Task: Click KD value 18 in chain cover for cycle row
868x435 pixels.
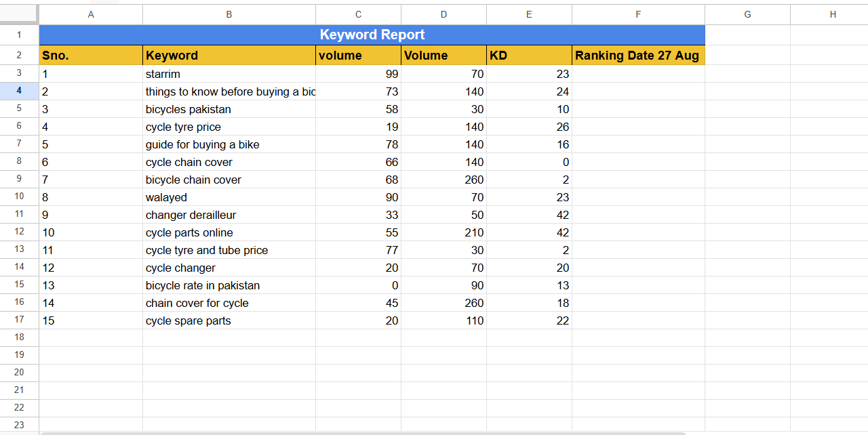Action: (529, 303)
